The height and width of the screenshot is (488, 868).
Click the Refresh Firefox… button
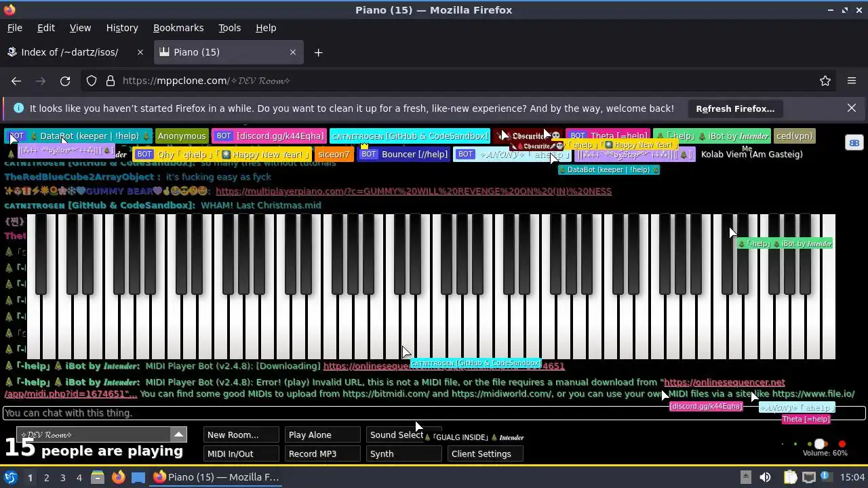click(x=735, y=108)
